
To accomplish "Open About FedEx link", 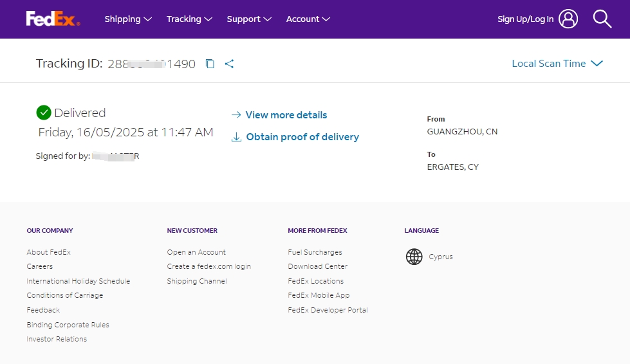I will (49, 252).
